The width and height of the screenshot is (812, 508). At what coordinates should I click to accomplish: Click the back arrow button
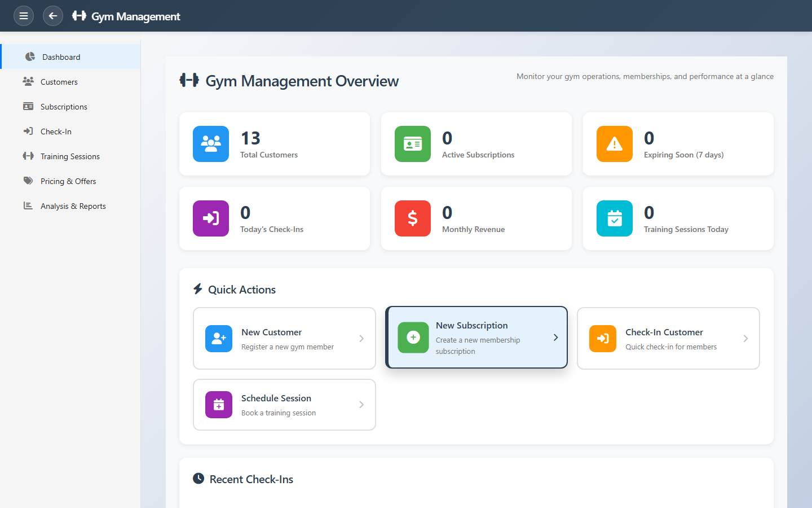click(x=53, y=16)
